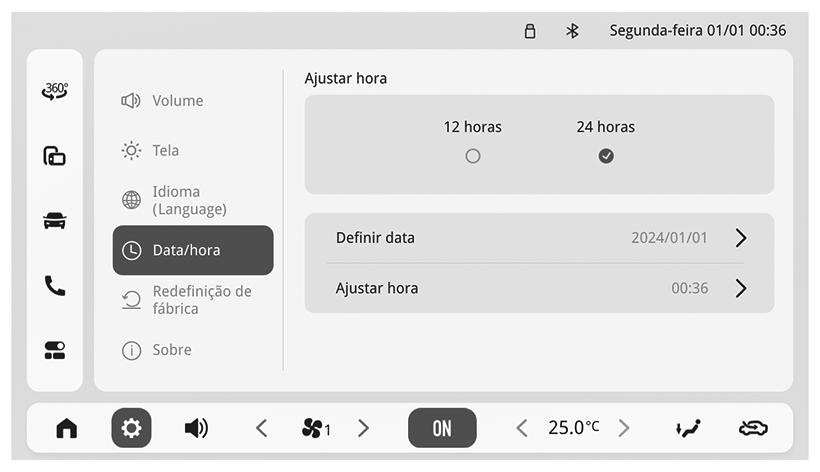Viewport: 820px width, 472px height.
Task: Open the 360° camera view
Action: click(x=55, y=91)
